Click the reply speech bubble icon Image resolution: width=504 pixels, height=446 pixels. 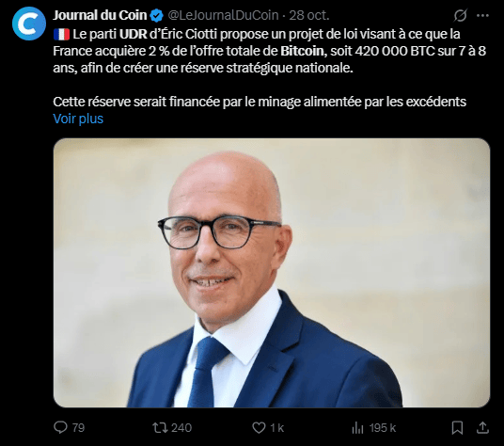tap(60, 428)
